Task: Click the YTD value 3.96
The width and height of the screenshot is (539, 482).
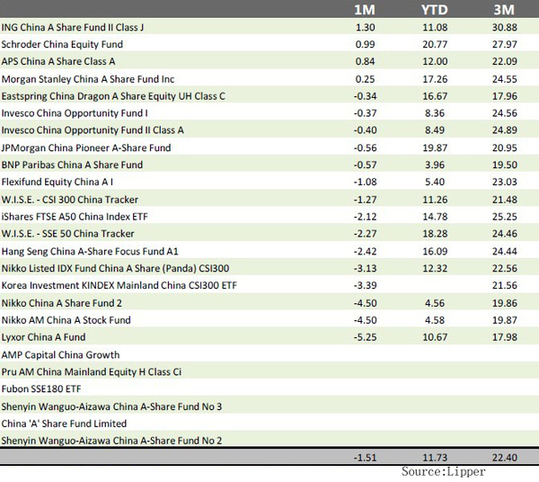Action: tap(435, 165)
